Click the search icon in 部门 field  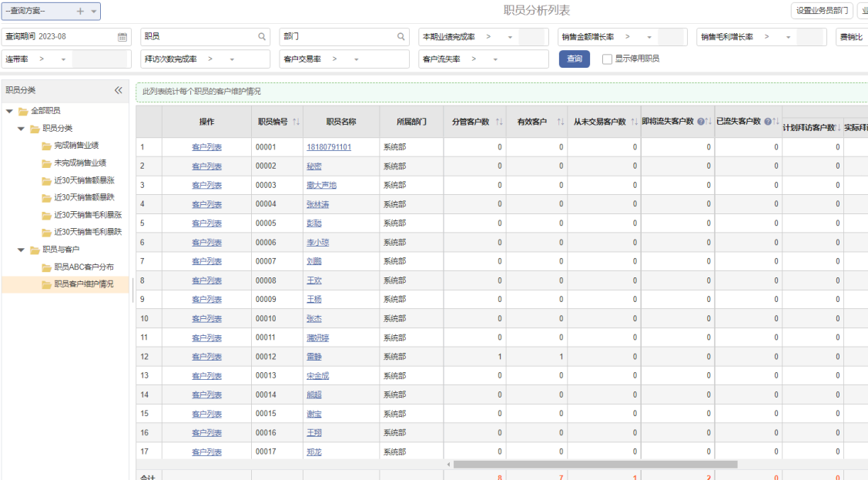[x=400, y=37]
